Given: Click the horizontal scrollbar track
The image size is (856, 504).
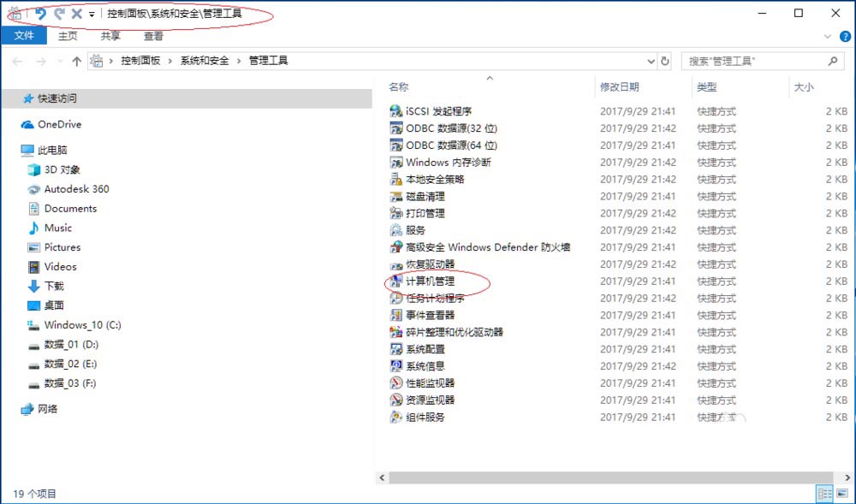Looking at the screenshot, I should (x=611, y=477).
